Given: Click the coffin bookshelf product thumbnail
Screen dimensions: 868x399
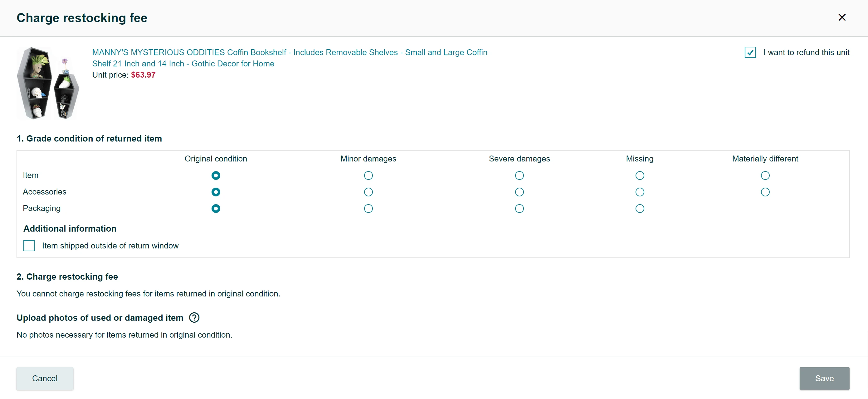Looking at the screenshot, I should (48, 83).
